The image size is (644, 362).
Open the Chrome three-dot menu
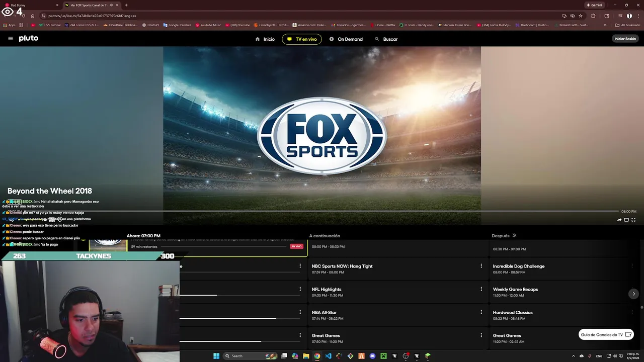point(638,16)
